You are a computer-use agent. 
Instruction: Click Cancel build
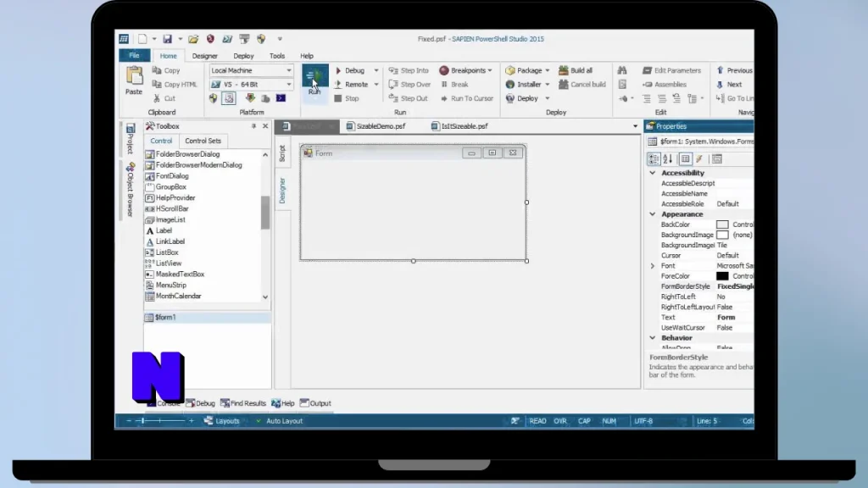click(581, 85)
